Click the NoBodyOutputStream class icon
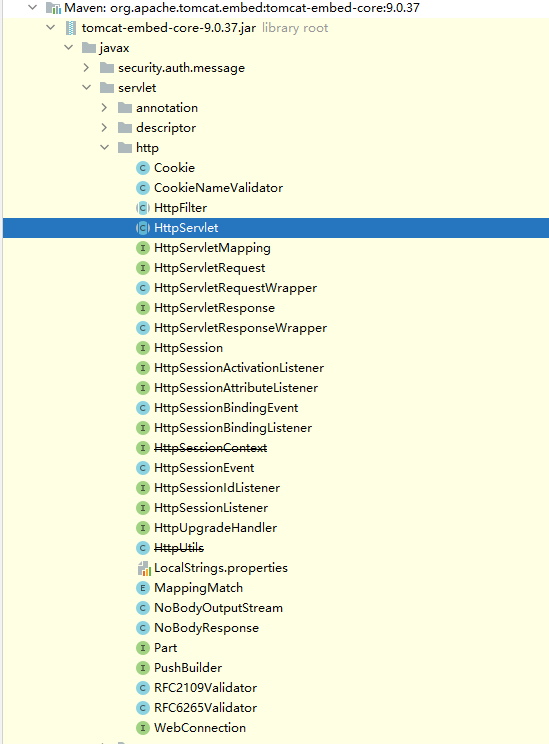The height and width of the screenshot is (744, 549). point(143,608)
